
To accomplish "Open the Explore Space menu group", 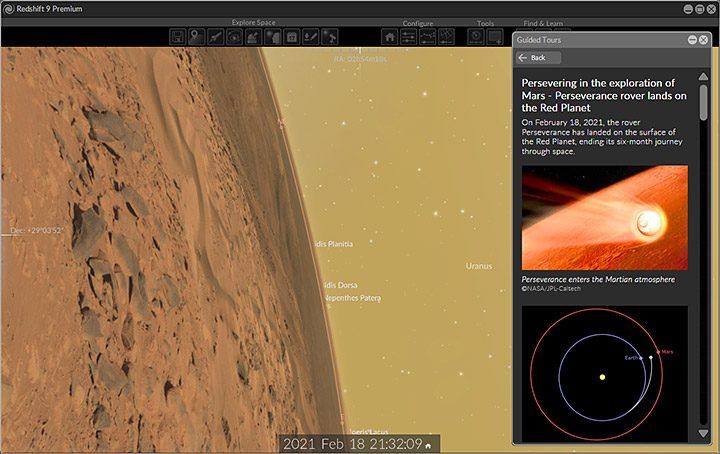I will tap(253, 22).
